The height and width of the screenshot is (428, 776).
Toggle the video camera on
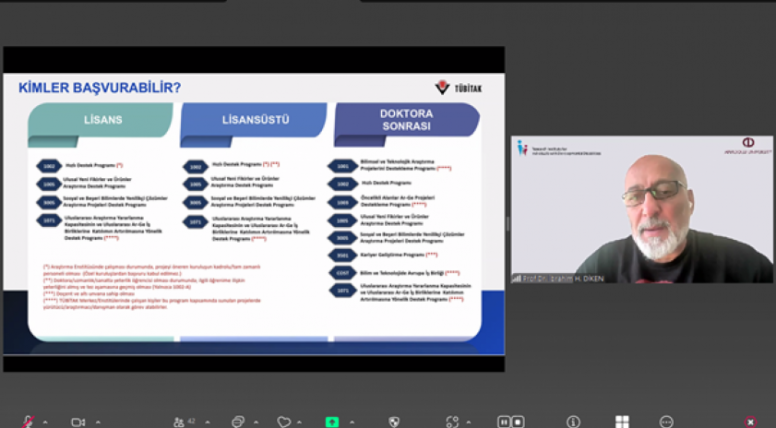[x=78, y=421]
